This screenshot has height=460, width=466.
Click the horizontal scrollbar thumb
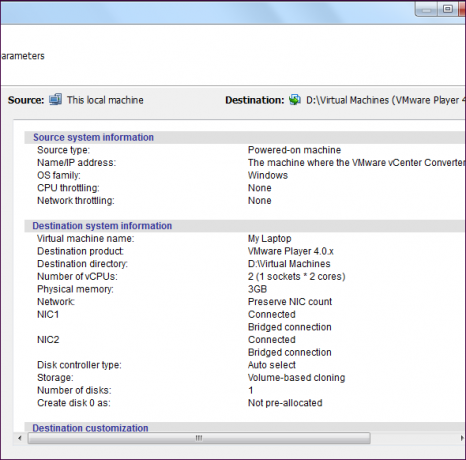199,438
